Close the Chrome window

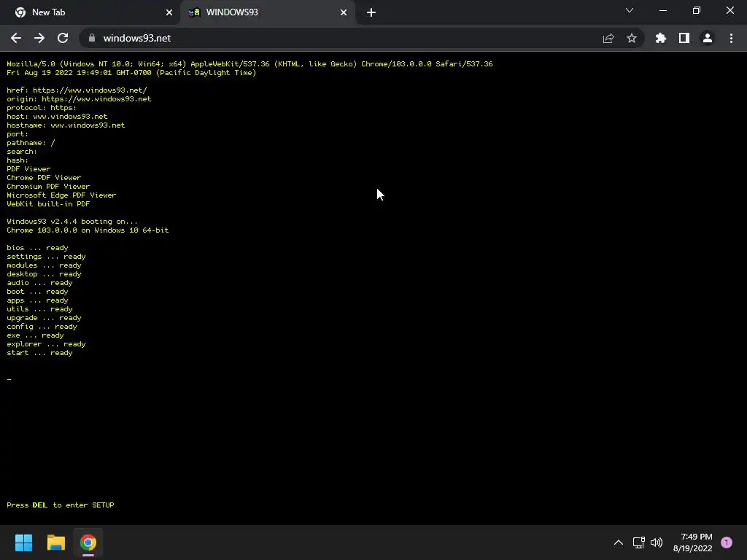click(729, 10)
